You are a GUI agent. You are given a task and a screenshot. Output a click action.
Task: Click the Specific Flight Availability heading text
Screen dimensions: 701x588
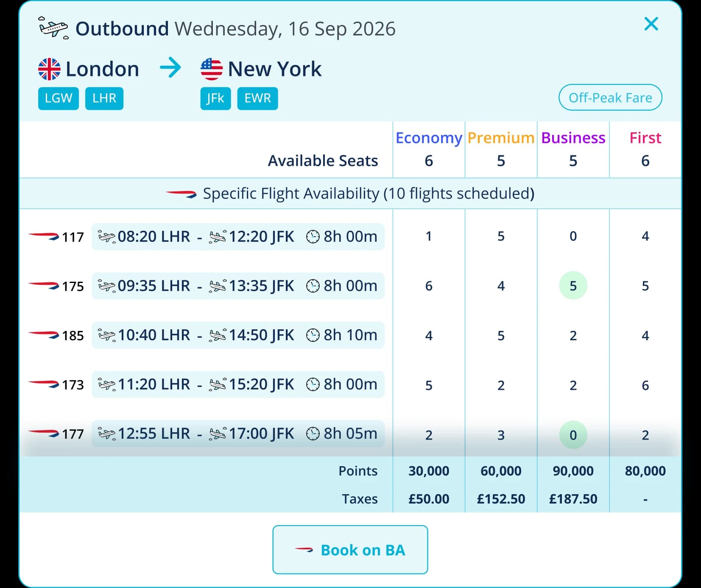click(x=369, y=193)
